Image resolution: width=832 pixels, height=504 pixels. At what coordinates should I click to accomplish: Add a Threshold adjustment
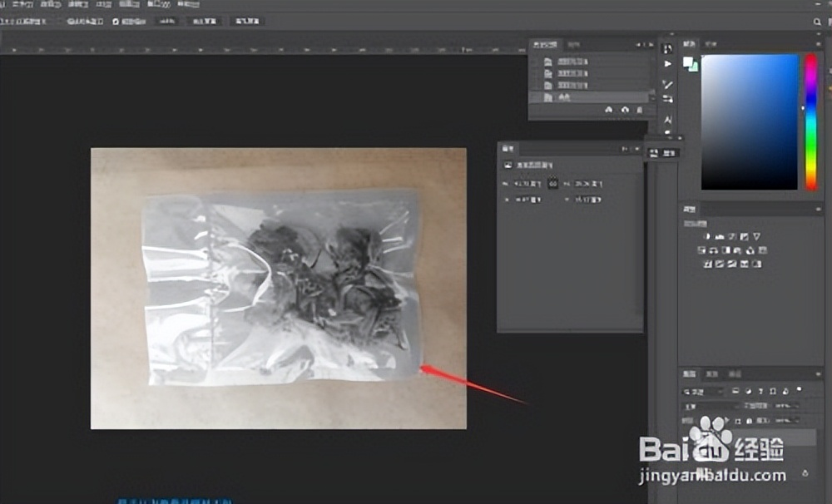click(x=732, y=264)
